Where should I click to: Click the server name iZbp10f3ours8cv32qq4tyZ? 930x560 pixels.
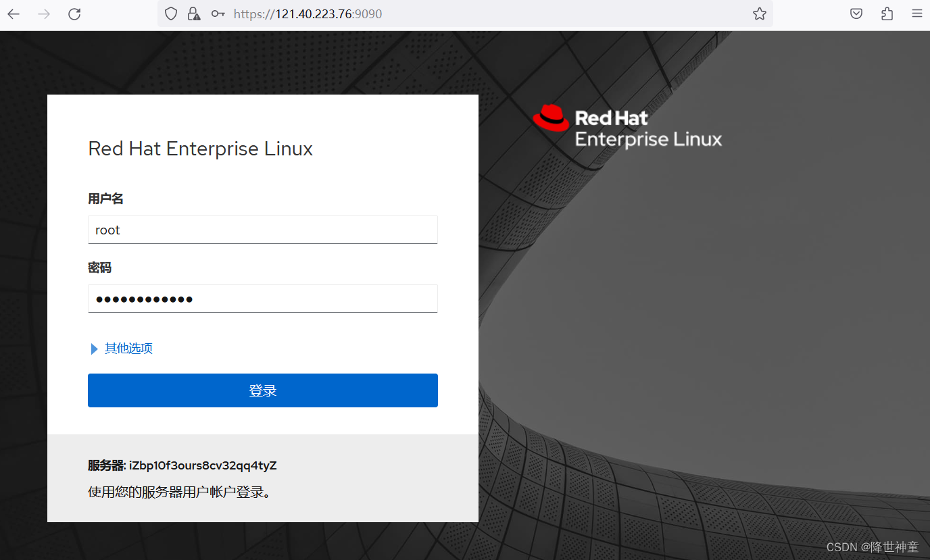tap(203, 465)
